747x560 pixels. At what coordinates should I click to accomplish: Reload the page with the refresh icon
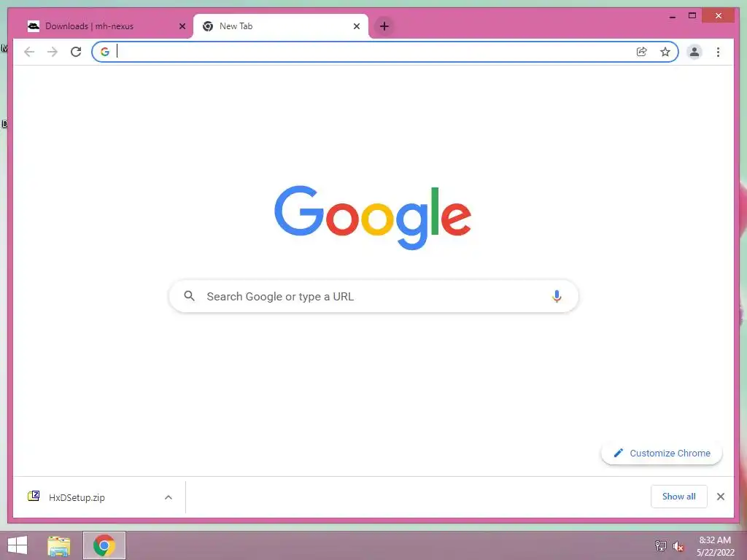pos(76,52)
